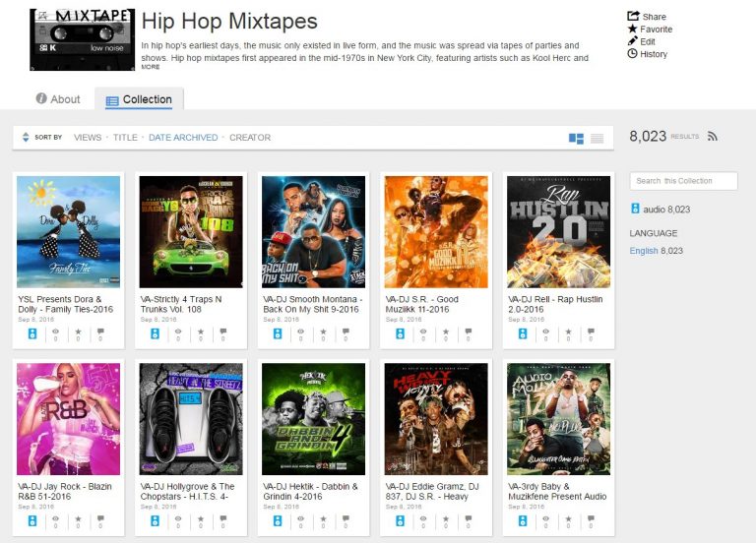
Task: Click the Share icon
Action: [632, 16]
